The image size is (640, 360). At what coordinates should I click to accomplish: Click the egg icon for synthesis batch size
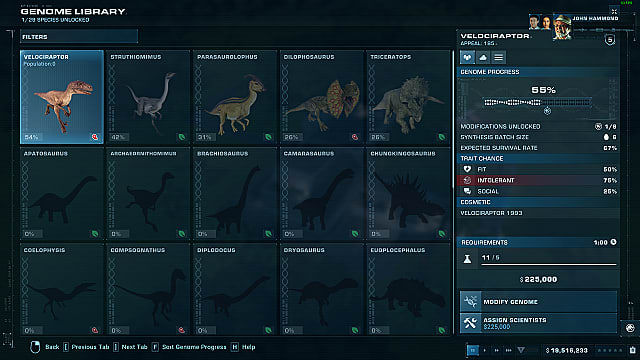607,137
